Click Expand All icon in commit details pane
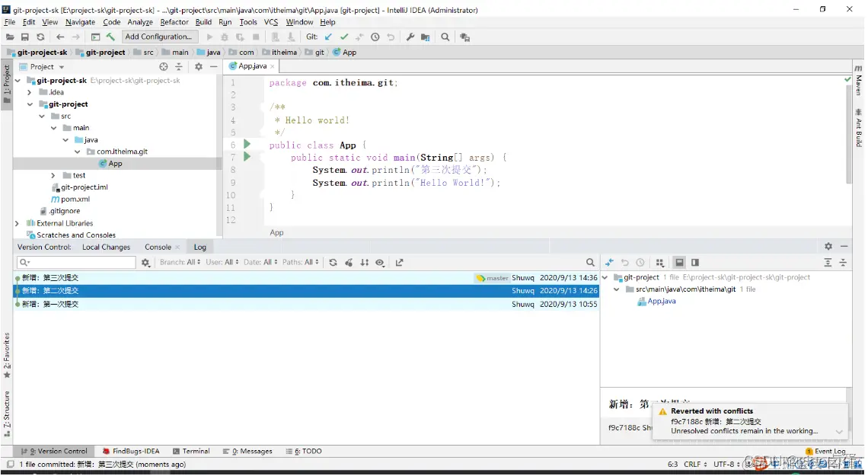Viewport: 868px width, 476px height. (828, 263)
